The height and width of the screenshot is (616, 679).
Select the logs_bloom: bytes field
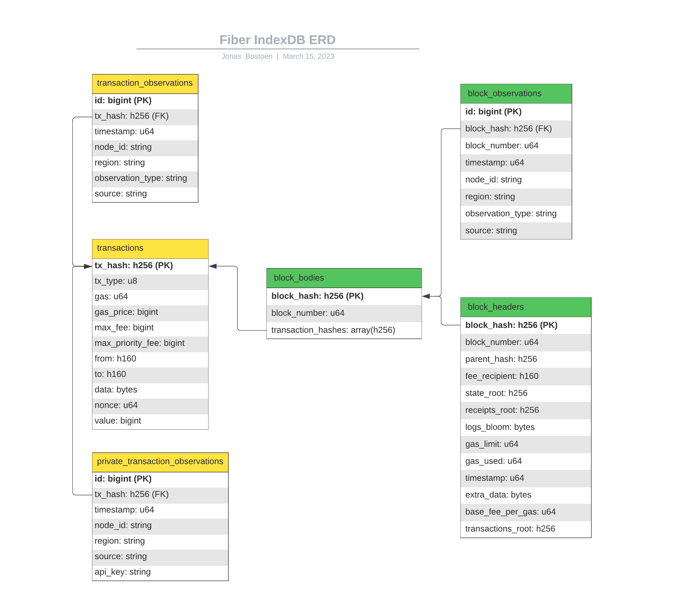(x=526, y=427)
